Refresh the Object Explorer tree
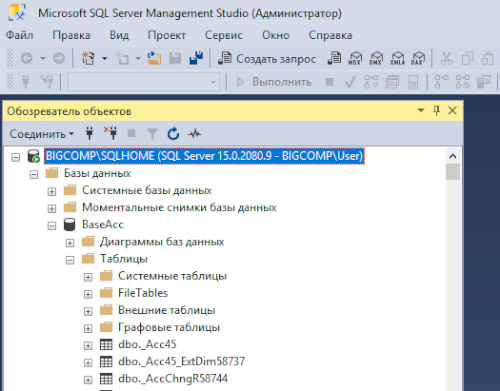The width and height of the screenshot is (500, 391). pyautogui.click(x=173, y=134)
